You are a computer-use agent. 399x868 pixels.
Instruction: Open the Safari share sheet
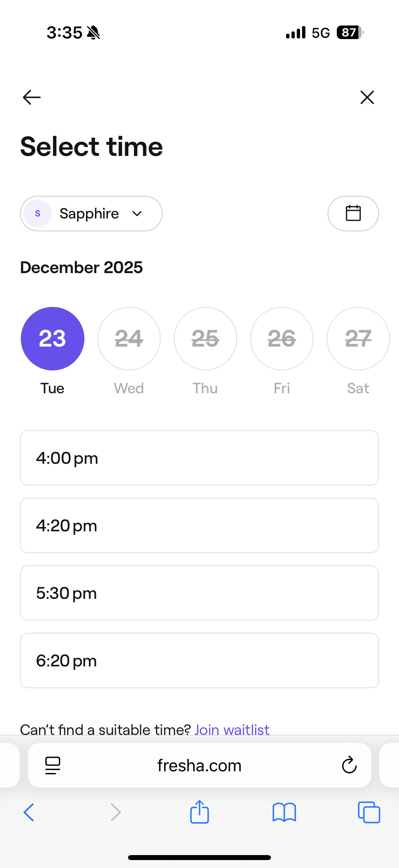point(199,812)
